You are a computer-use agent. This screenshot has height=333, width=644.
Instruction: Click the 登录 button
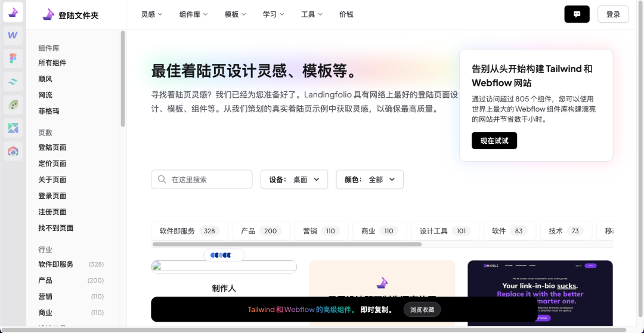[613, 14]
